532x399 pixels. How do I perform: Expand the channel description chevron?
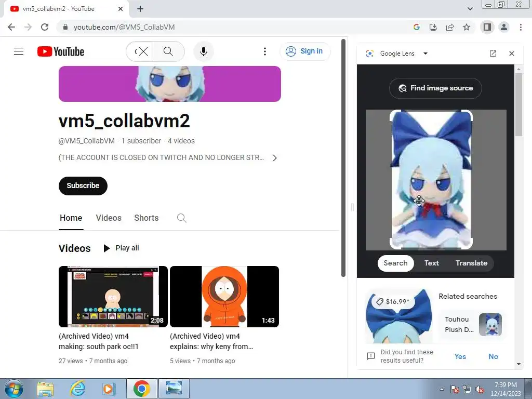click(x=275, y=158)
